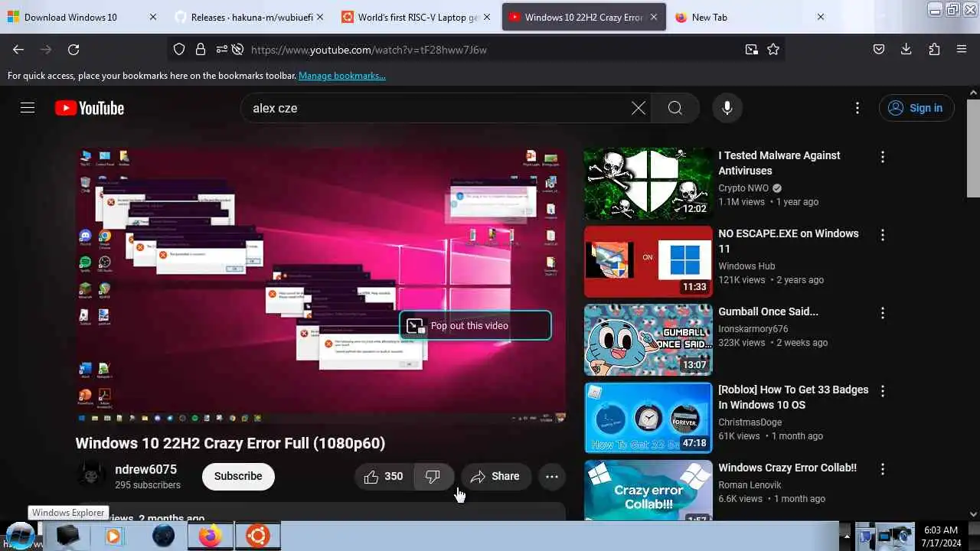980x551 pixels.
Task: Click the Sign in button
Action: click(916, 108)
